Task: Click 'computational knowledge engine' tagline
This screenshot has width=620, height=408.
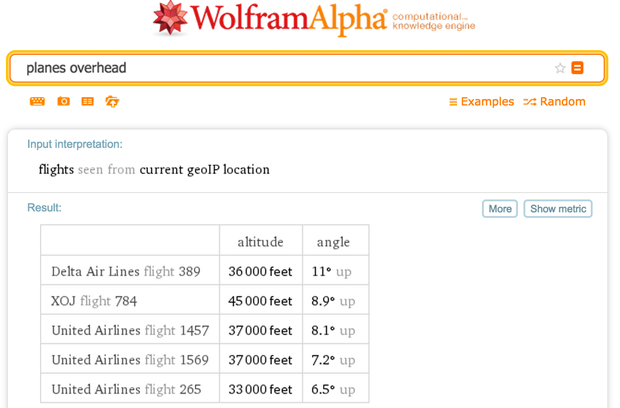Action: [x=434, y=21]
